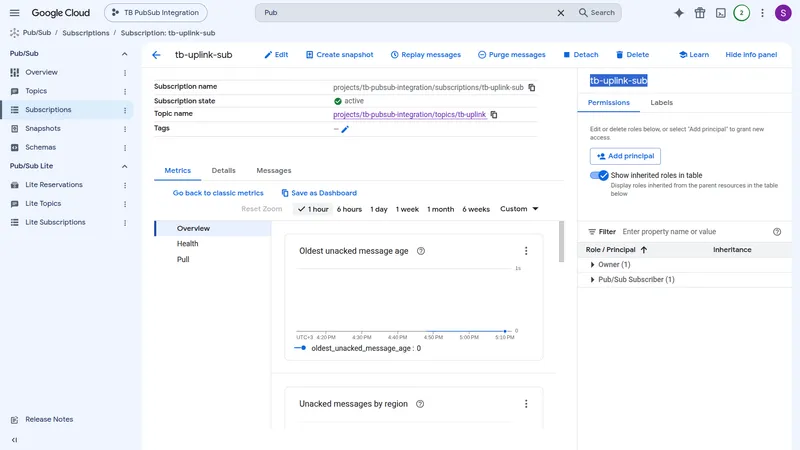Sort by Role / Principal arrow
The width and height of the screenshot is (800, 450).
(644, 250)
